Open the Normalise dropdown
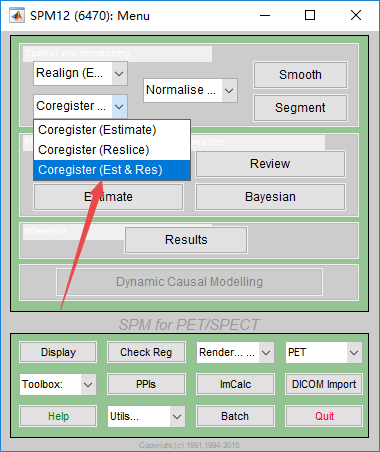Screen dimensions: 380x452 (x=190, y=90)
